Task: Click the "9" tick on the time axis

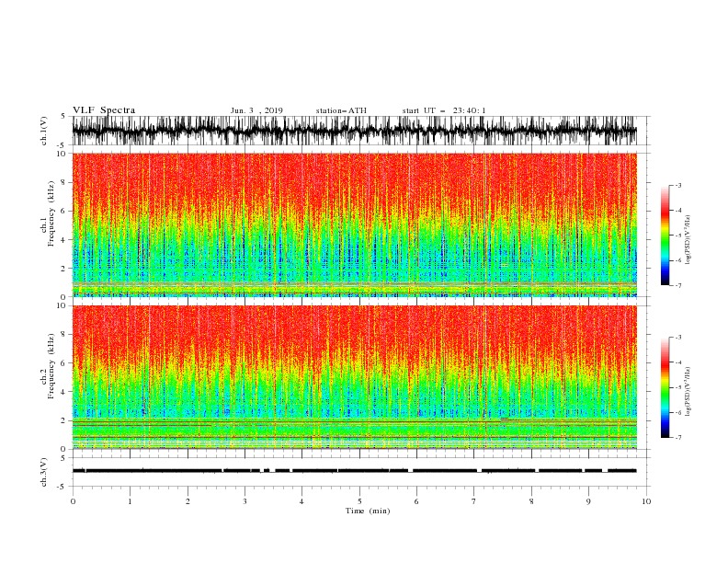Action: tap(588, 501)
